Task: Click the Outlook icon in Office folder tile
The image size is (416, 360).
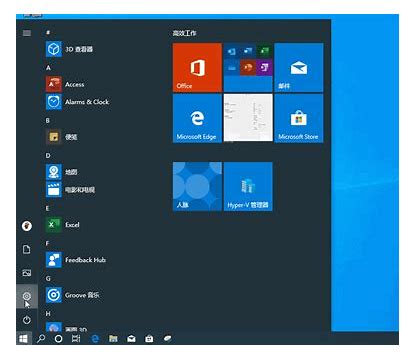Action: coord(232,51)
